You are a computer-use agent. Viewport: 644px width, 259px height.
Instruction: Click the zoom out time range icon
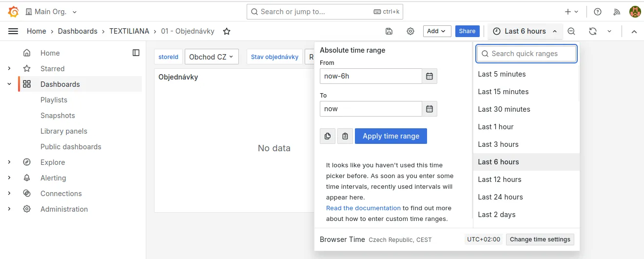tap(571, 31)
